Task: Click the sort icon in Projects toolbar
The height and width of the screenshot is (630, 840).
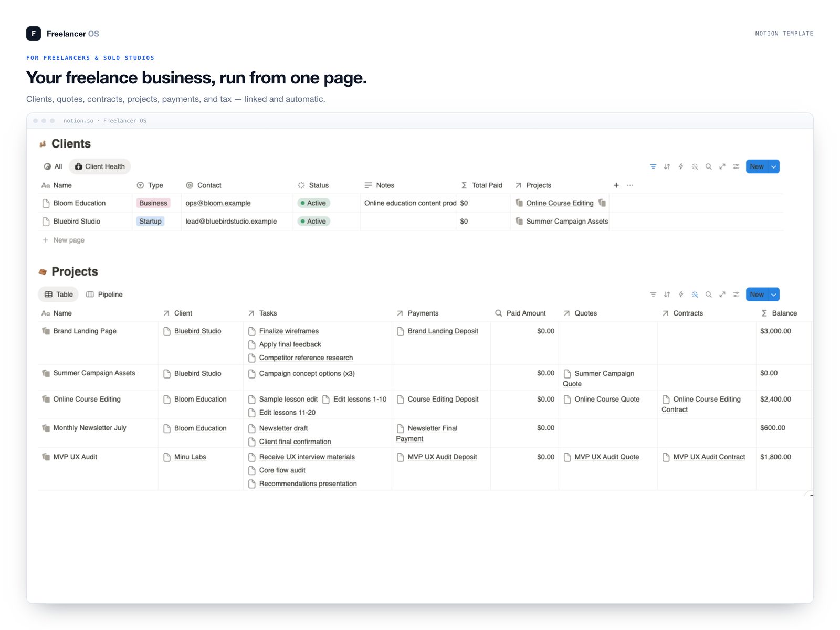Action: [667, 295]
